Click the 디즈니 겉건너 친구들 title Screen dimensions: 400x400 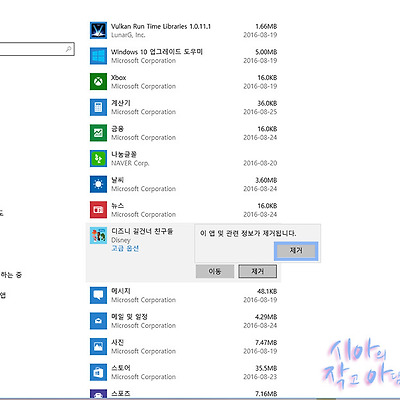point(142,231)
